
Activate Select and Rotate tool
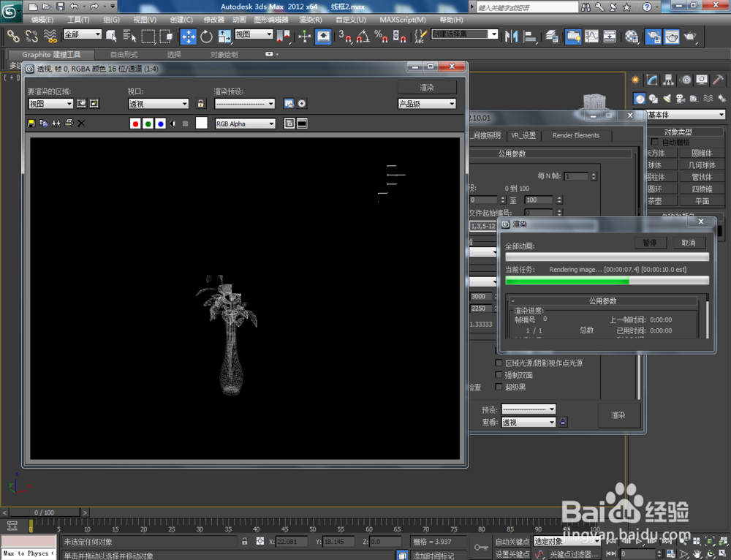[206, 37]
